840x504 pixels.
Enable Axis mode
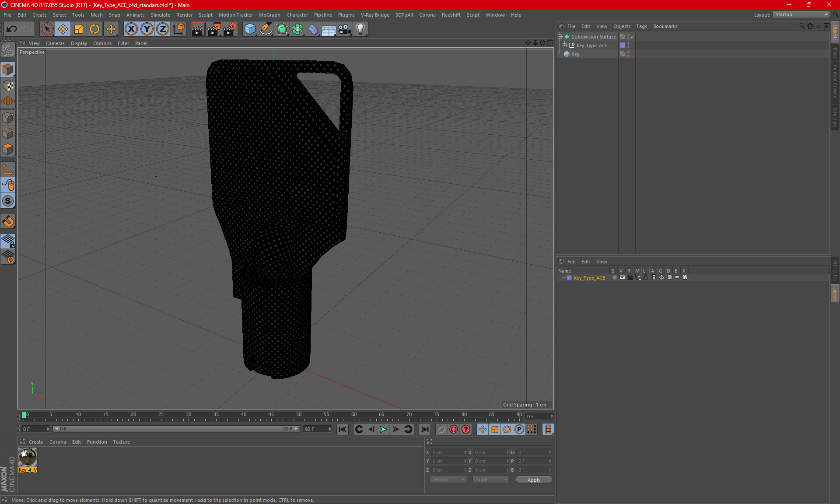click(8, 169)
